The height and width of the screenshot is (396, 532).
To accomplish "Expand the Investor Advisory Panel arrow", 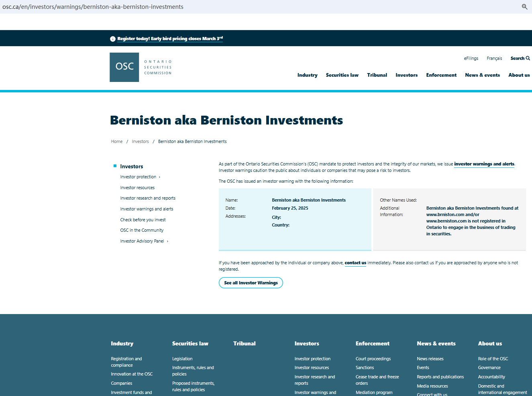I will coord(167,241).
